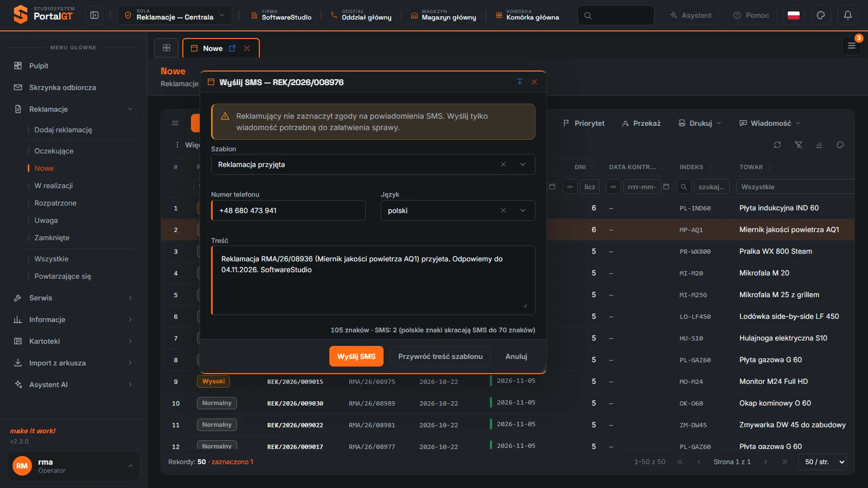
Task: Click the grid list menu icon above Więcej
Action: tap(175, 123)
